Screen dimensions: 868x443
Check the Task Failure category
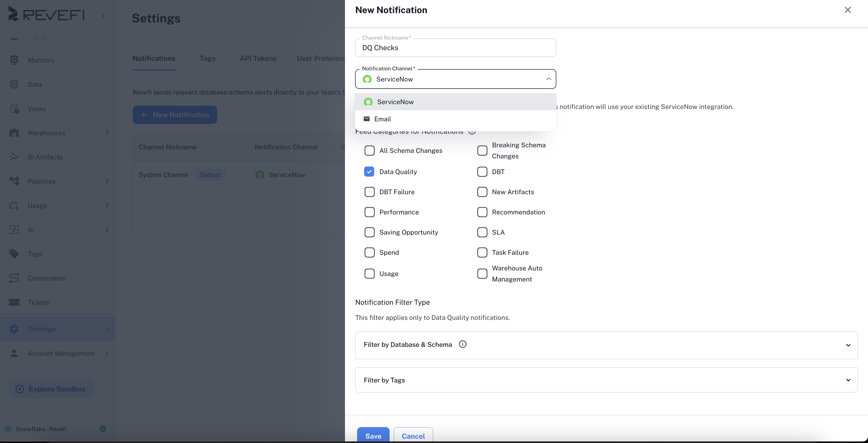point(482,253)
